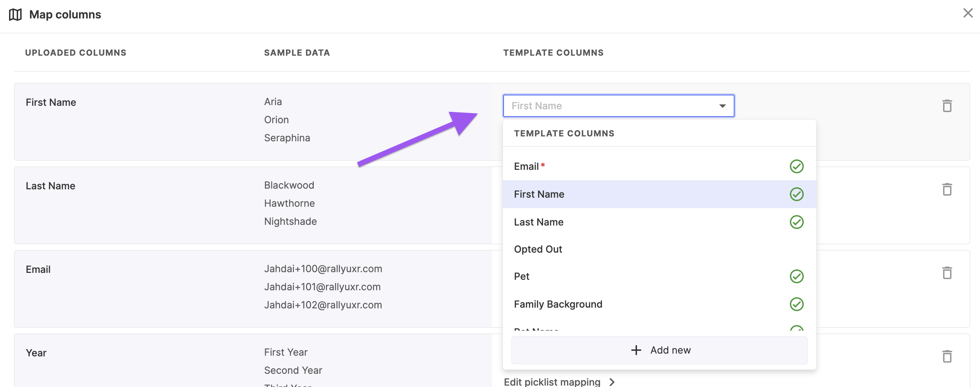Image resolution: width=980 pixels, height=387 pixels.
Task: Click trash icon for Email row
Action: (x=947, y=273)
